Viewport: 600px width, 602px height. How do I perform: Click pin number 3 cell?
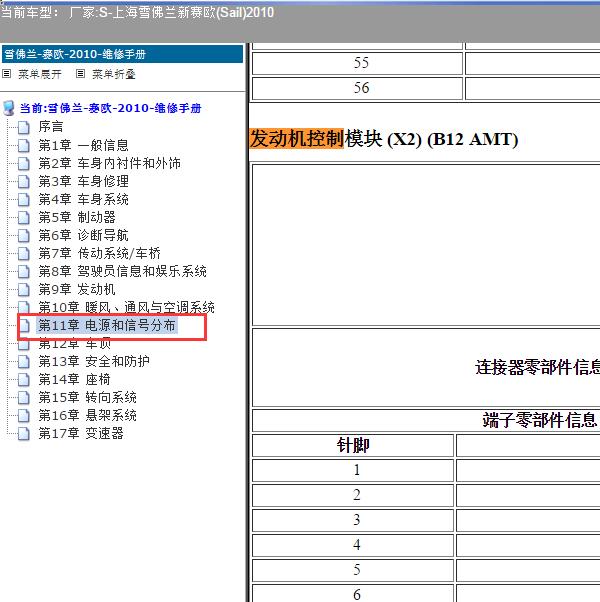tap(353, 520)
